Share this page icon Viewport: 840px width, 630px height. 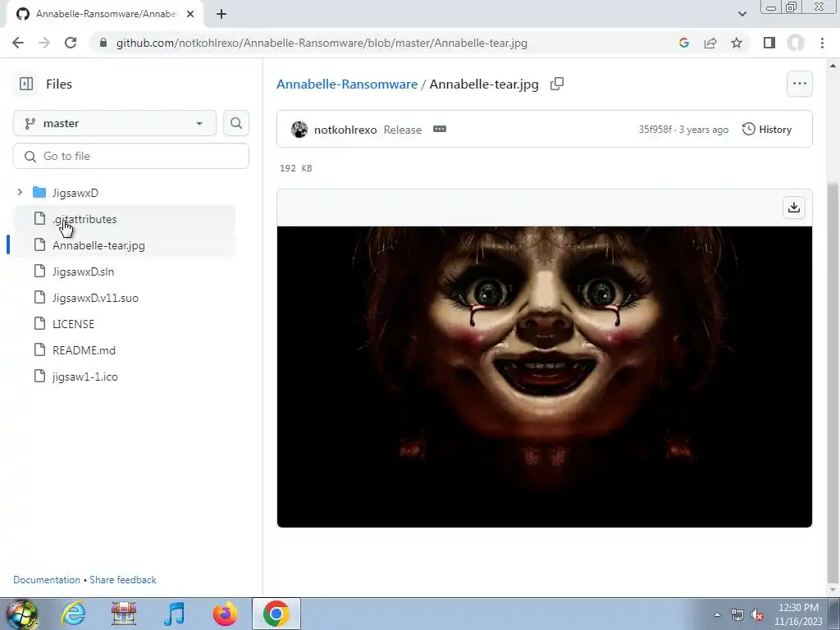710,43
